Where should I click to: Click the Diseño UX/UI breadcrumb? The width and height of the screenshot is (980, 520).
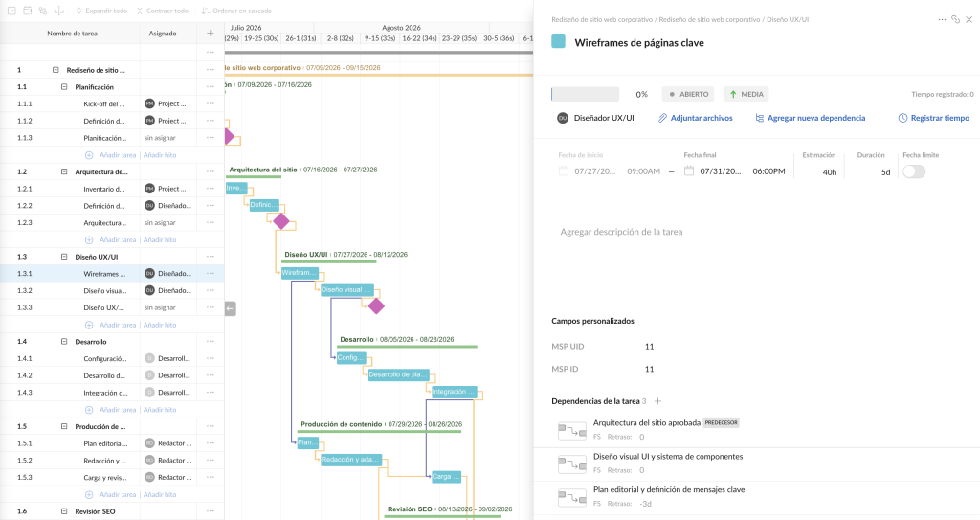pos(788,19)
